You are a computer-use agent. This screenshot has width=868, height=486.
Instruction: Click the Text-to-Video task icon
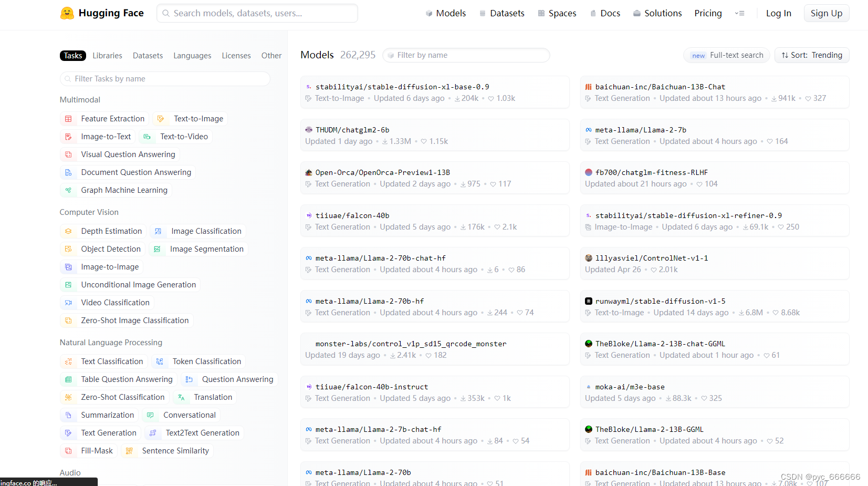tap(147, 137)
